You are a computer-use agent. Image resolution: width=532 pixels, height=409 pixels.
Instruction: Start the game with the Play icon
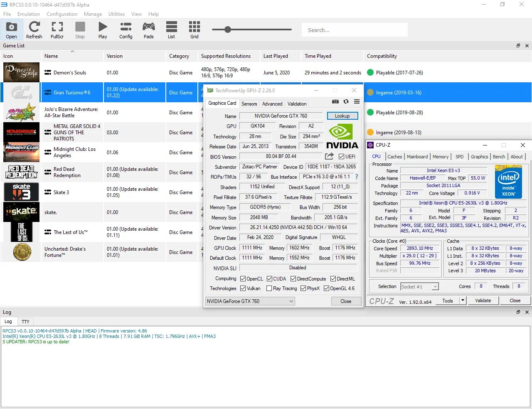click(103, 30)
